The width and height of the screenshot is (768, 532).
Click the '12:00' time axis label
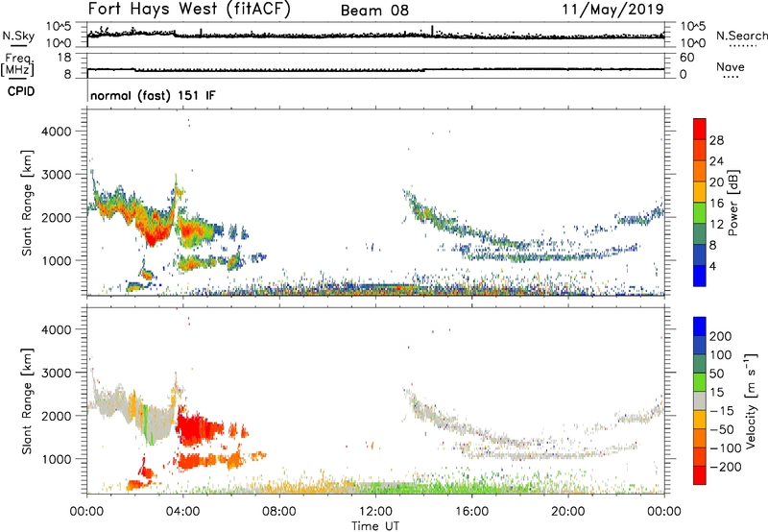375,512
